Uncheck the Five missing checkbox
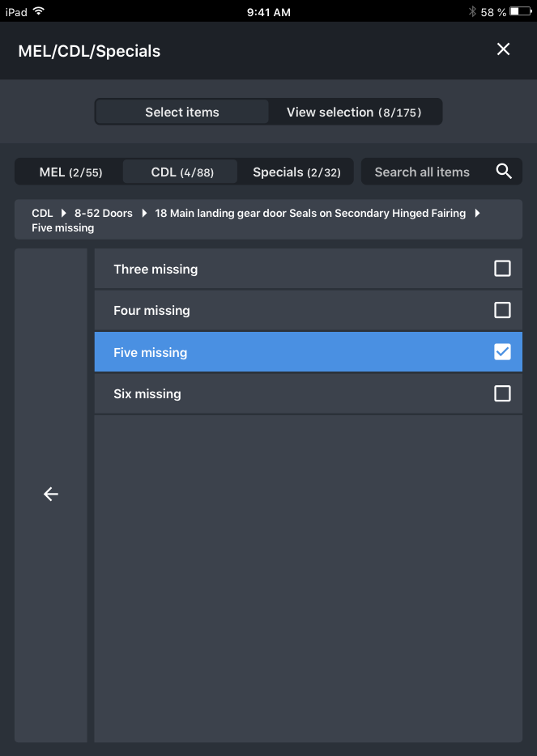This screenshot has width=537, height=756. pos(502,352)
